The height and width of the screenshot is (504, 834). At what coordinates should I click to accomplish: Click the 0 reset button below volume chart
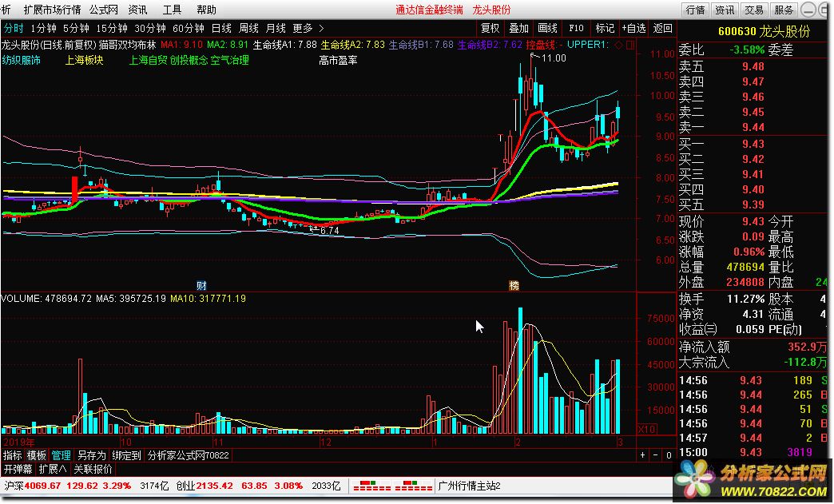tap(669, 455)
